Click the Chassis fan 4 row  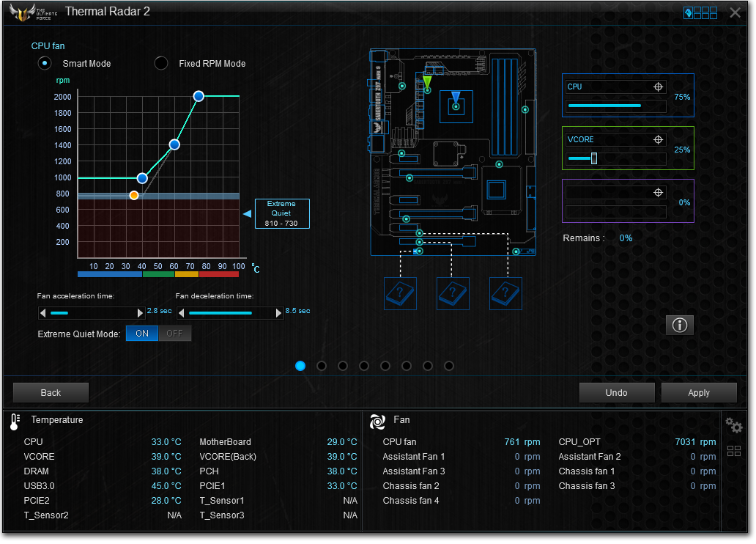pos(462,501)
